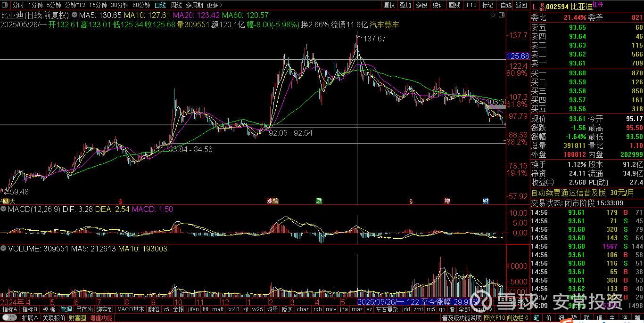
Task: Click the 复权 adjustment button
Action: click(389, 5)
